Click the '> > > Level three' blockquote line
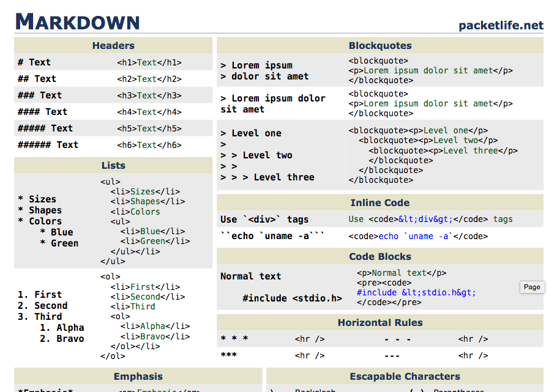 [x=267, y=177]
